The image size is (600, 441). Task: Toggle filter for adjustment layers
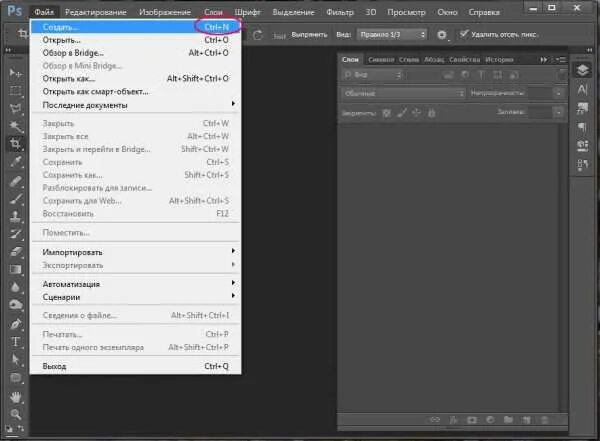(x=465, y=75)
